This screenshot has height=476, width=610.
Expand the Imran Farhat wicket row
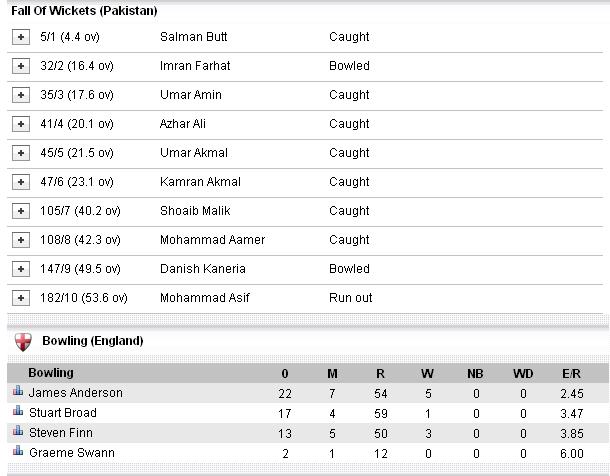click(21, 66)
